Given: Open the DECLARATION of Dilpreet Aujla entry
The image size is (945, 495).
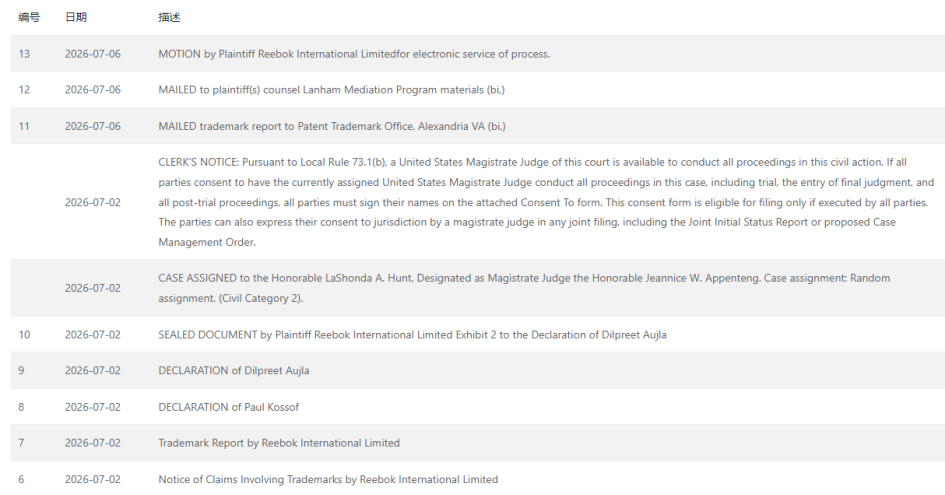Looking at the screenshot, I should coord(234,371).
